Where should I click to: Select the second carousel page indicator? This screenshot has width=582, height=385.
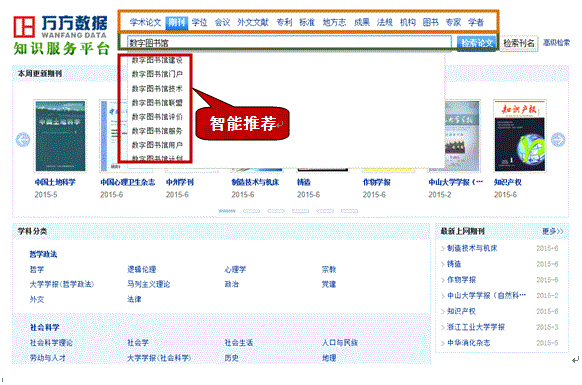coord(251,211)
